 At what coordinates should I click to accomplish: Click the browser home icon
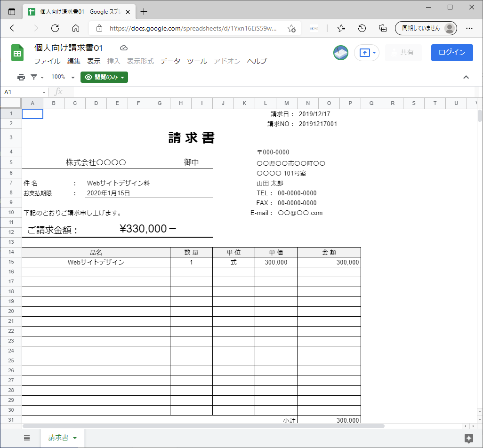click(x=75, y=28)
